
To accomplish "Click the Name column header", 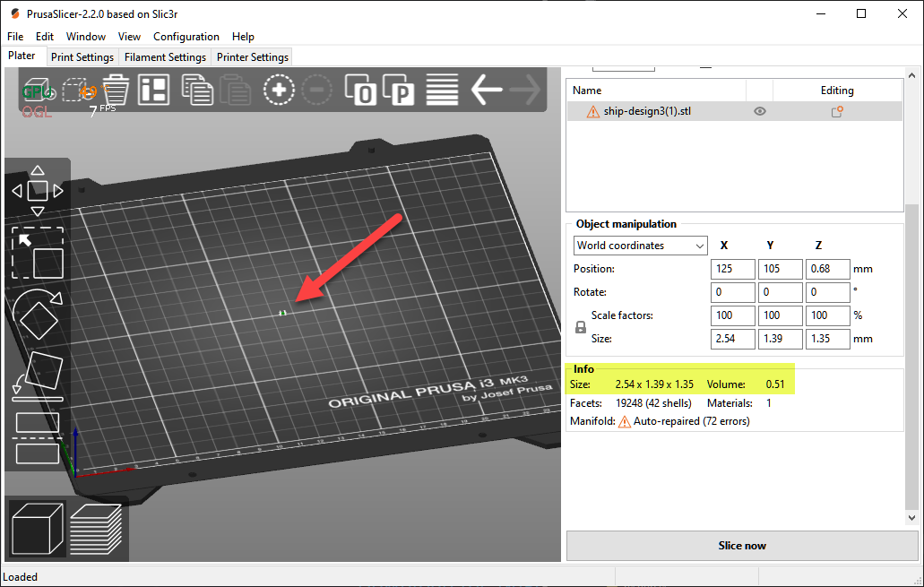I will 656,91.
